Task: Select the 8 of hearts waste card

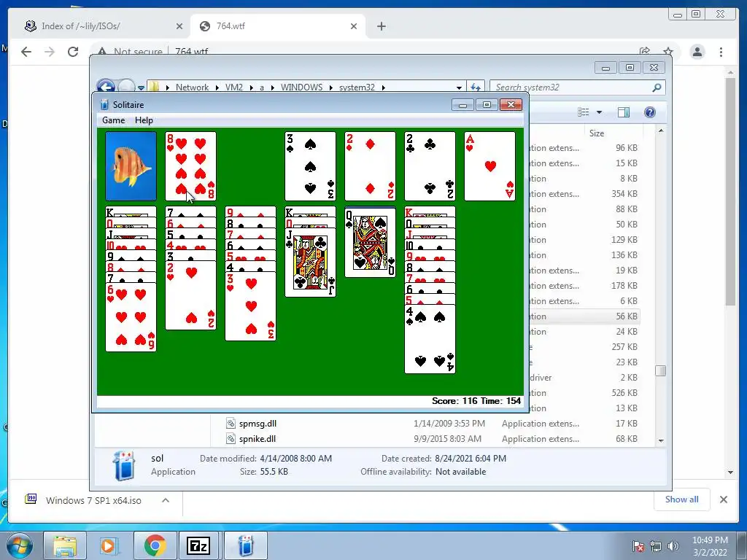Action: pos(190,166)
